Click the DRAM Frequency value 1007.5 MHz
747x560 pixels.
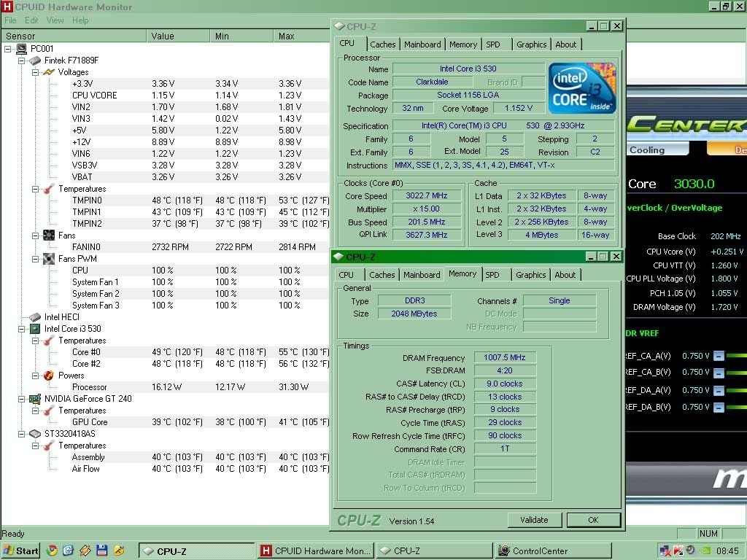pos(505,357)
